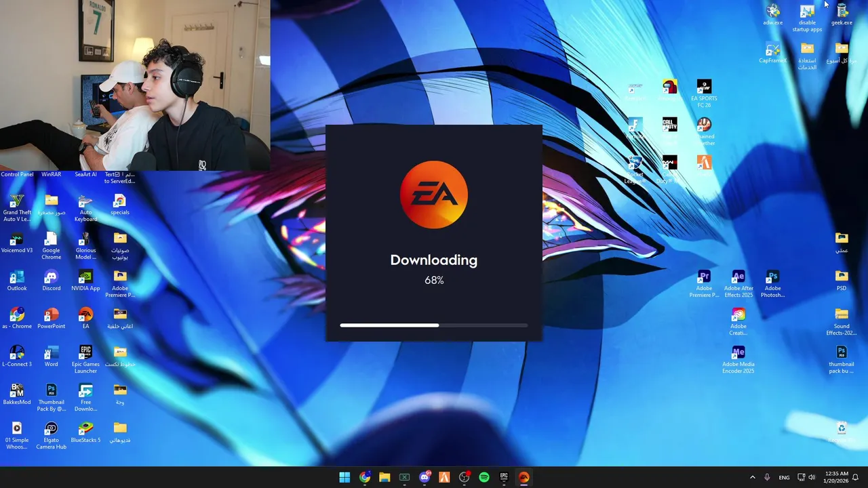Open L-Connect 3 desktop shortcut
This screenshot has height=488, width=868.
coord(17,357)
